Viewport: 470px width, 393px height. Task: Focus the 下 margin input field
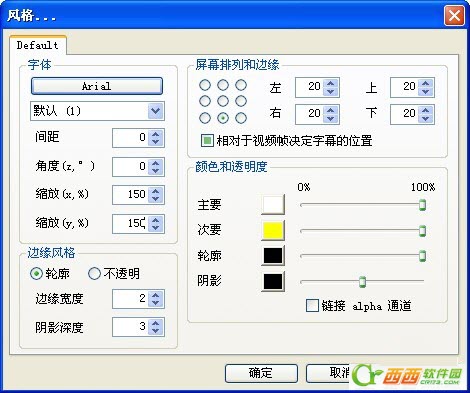point(405,114)
